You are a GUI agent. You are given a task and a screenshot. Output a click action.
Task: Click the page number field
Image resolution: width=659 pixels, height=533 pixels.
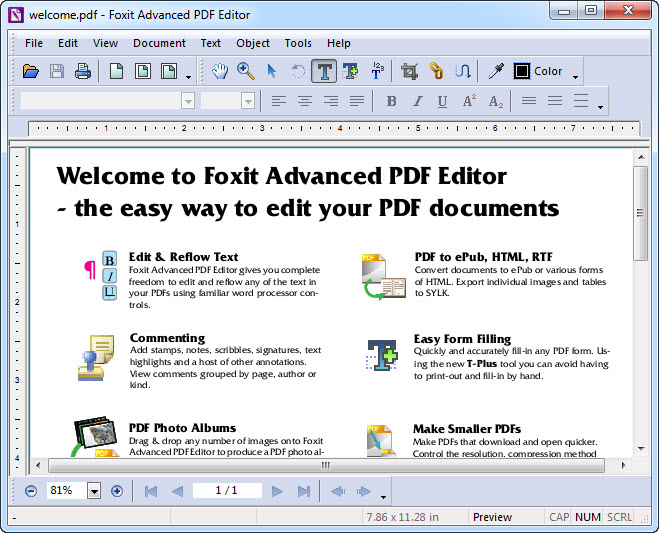point(227,491)
